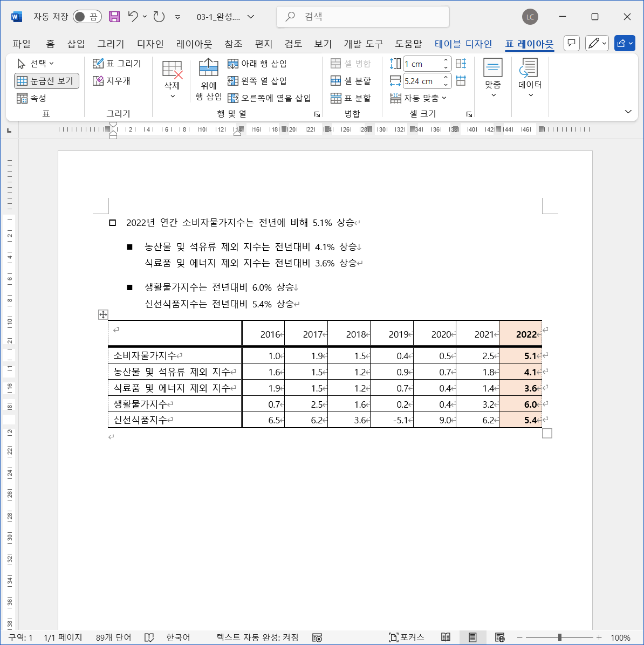
Task: Click the table move handle
Action: coord(103,315)
